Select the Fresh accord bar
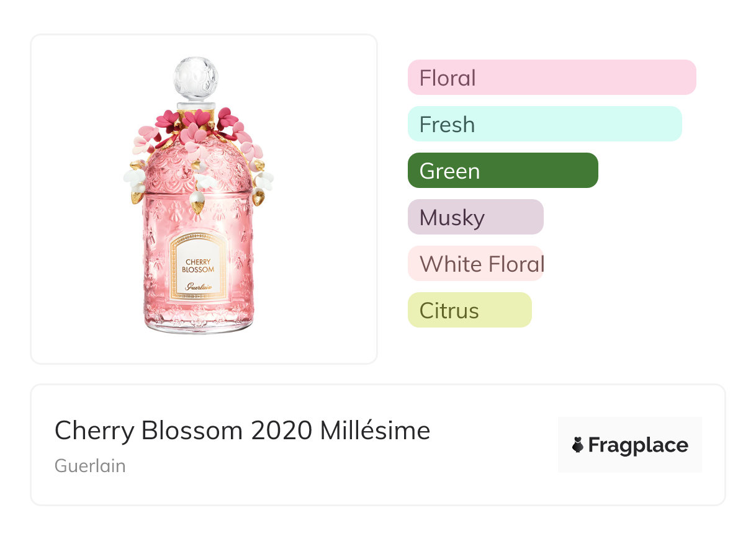 544,124
